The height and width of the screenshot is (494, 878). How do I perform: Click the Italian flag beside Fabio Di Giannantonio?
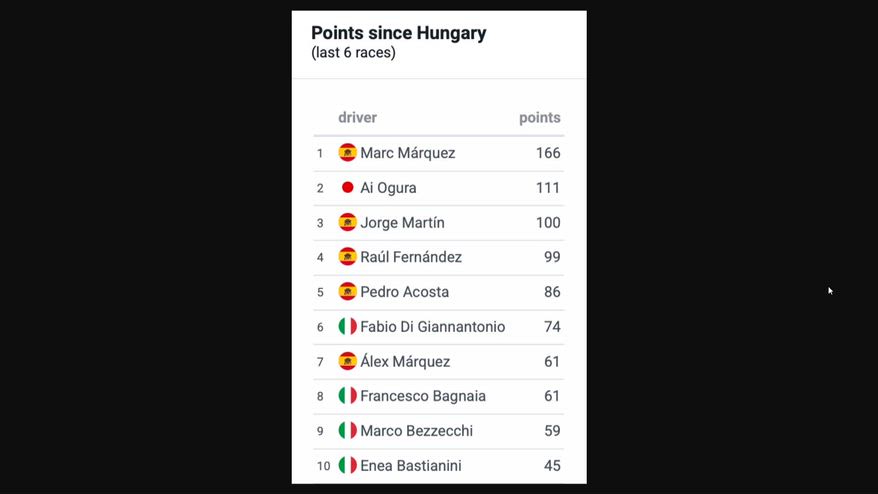(347, 326)
